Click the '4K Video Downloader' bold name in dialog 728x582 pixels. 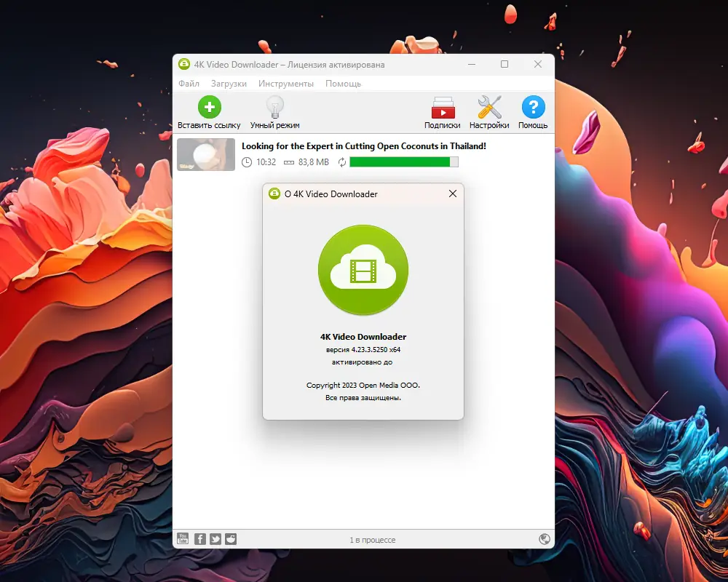coord(363,337)
